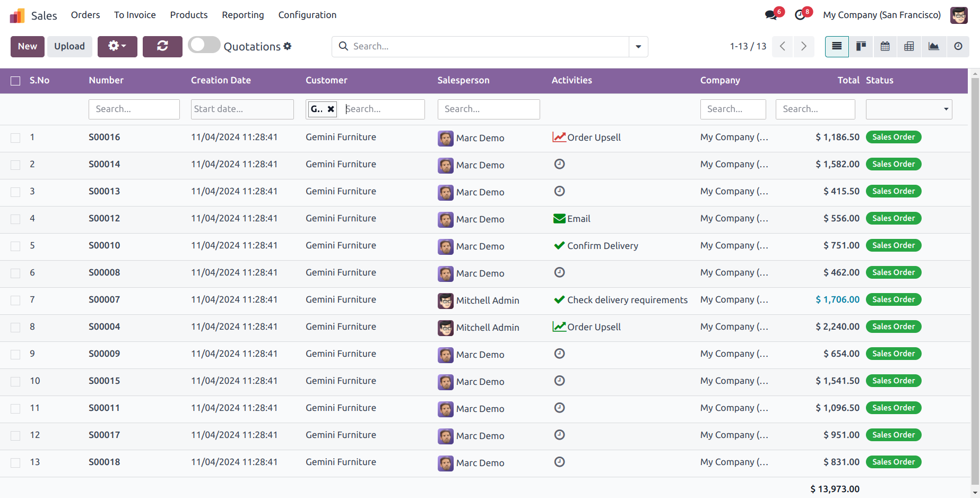Screen dimensions: 980x498
Task: Switch to activity view
Action: [958, 46]
